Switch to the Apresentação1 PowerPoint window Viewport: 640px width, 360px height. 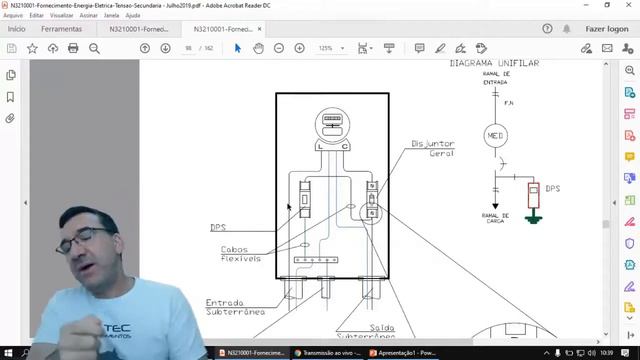pyautogui.click(x=403, y=353)
